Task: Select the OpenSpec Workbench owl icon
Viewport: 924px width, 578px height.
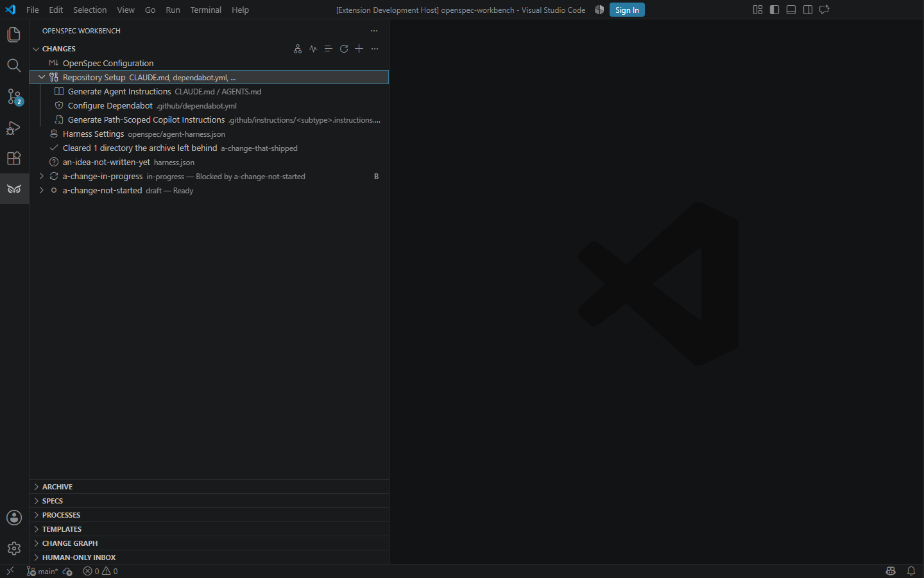Action: pos(14,189)
